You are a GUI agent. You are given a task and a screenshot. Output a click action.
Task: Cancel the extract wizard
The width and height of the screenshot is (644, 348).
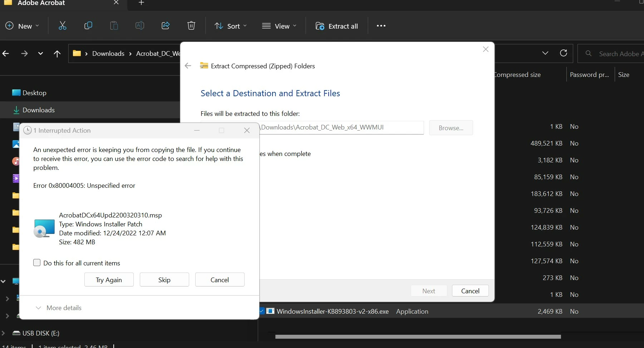[x=470, y=291]
